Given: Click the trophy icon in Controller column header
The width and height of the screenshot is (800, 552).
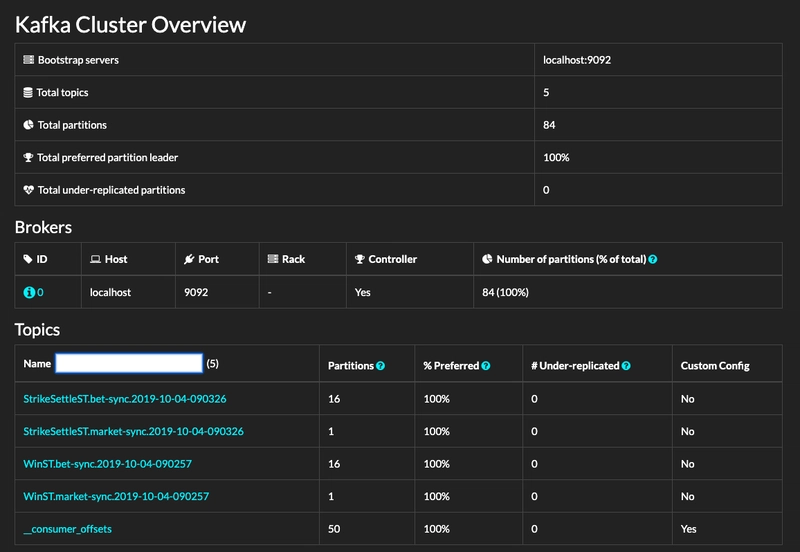Looking at the screenshot, I should [360, 259].
